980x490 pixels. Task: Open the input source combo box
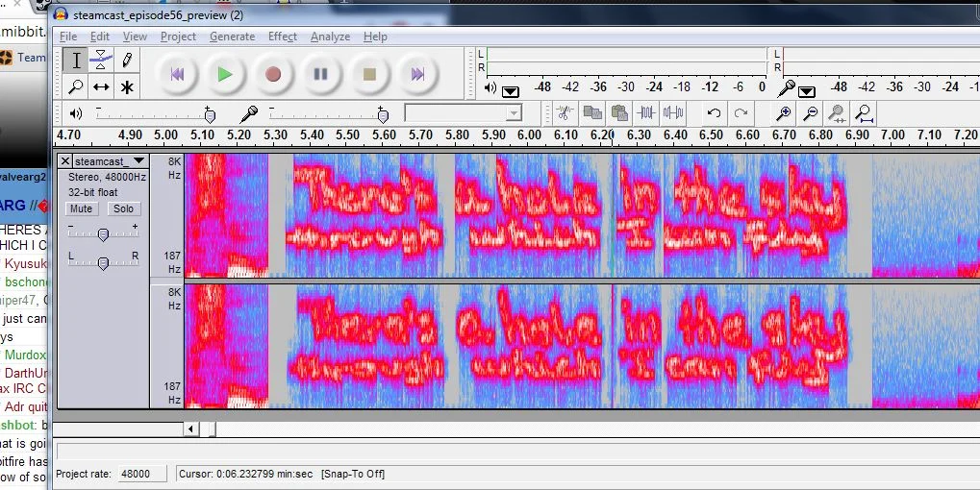(x=464, y=113)
